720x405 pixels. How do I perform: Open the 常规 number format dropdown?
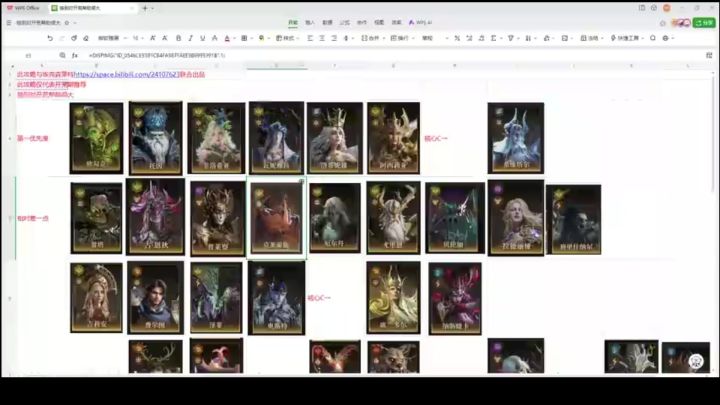point(434,38)
